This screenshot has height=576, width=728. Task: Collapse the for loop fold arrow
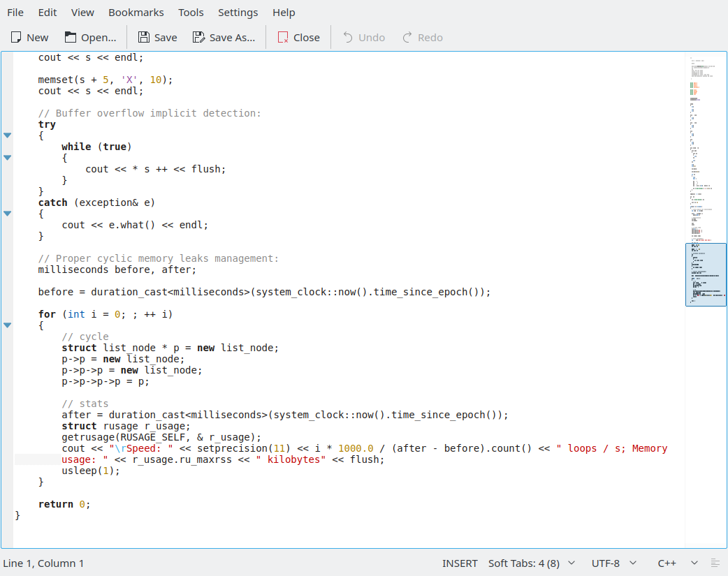[x=7, y=325]
